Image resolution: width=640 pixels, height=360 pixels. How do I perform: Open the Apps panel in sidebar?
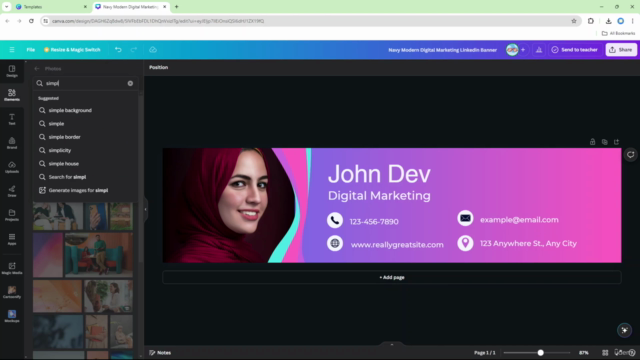tap(12, 239)
